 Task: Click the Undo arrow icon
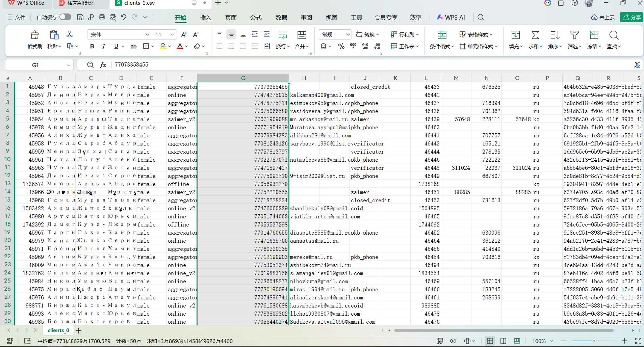point(124,17)
